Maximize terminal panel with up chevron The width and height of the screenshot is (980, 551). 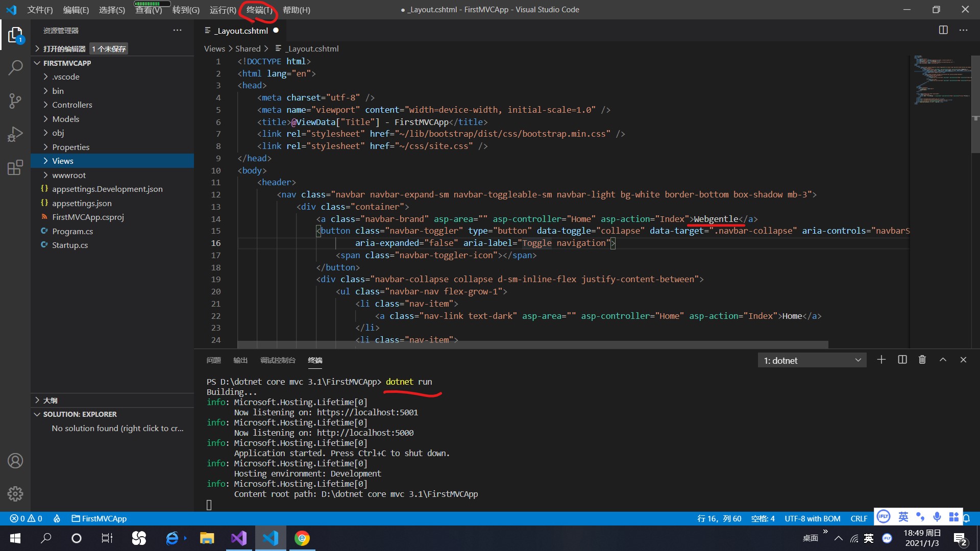tap(943, 360)
